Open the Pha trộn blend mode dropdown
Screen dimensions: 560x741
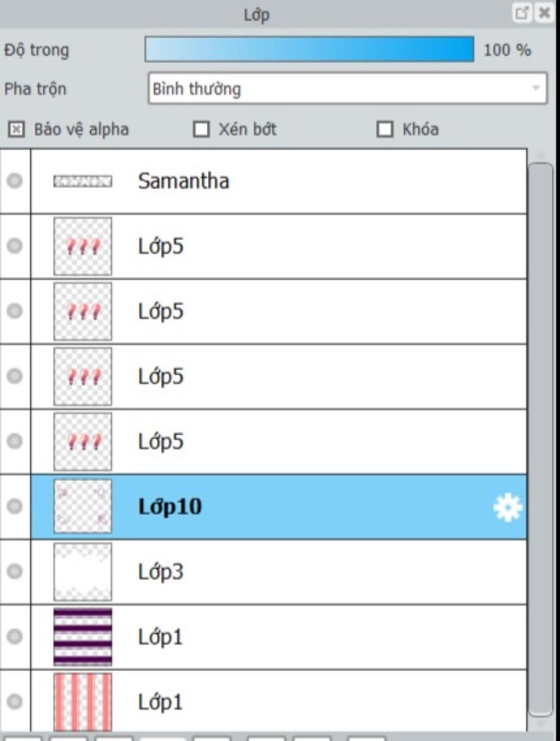coord(347,89)
